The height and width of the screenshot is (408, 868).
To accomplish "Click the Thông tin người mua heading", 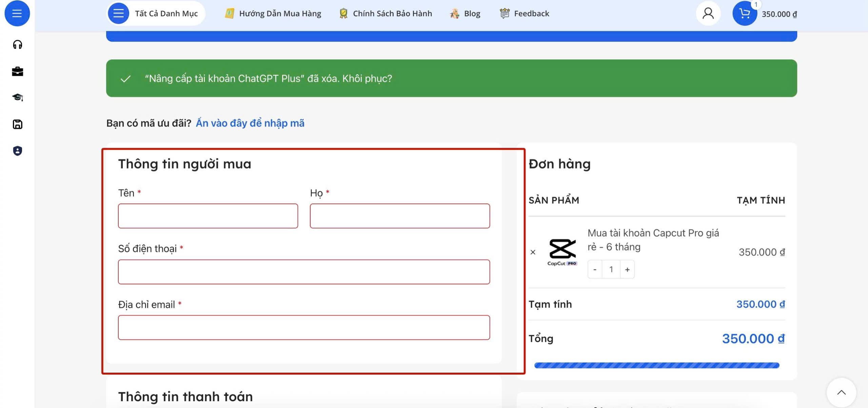I will tap(184, 164).
